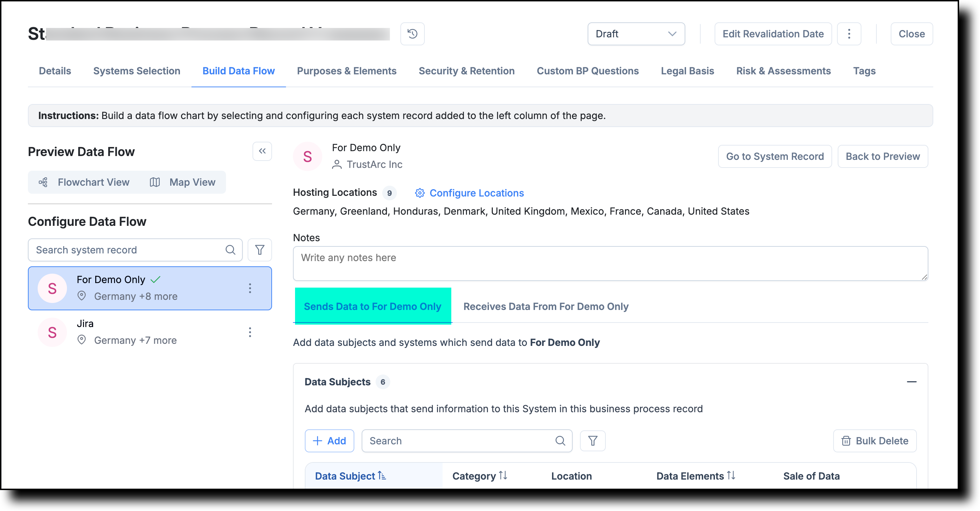This screenshot has height=511, width=980.
Task: Click the Map View book icon
Action: [x=154, y=183]
